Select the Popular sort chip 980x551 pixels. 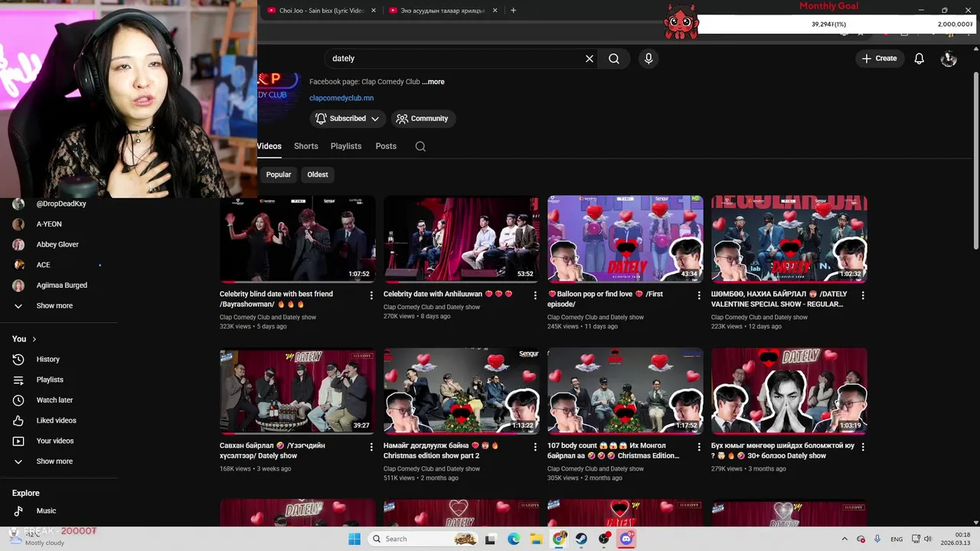pos(279,174)
